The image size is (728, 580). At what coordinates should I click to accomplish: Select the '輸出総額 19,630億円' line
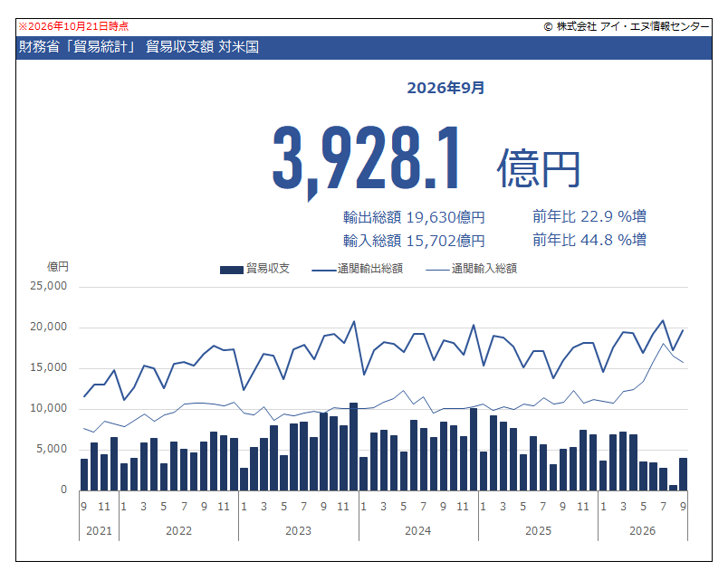tap(414, 217)
